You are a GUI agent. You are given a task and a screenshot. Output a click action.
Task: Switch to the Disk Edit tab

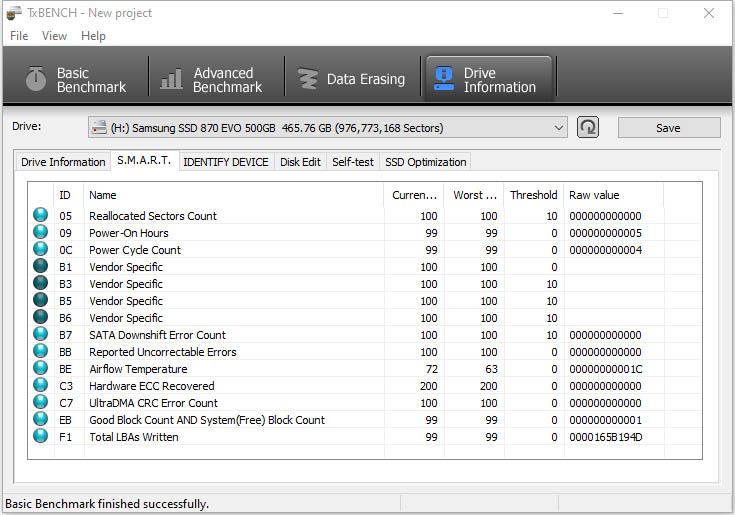pyautogui.click(x=300, y=162)
